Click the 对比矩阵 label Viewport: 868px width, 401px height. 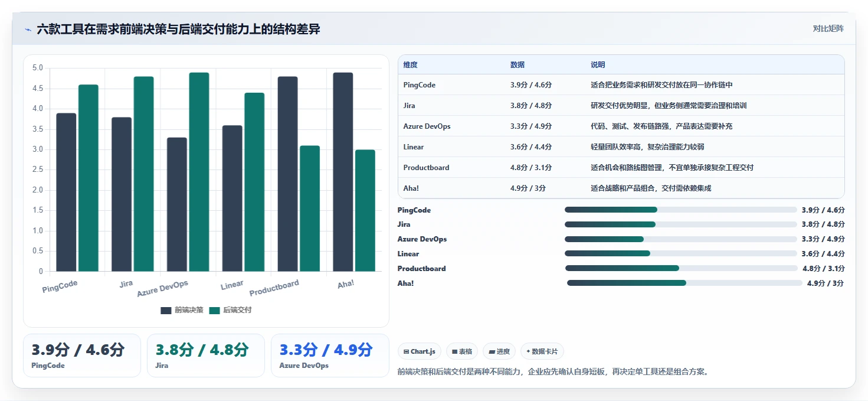(828, 28)
